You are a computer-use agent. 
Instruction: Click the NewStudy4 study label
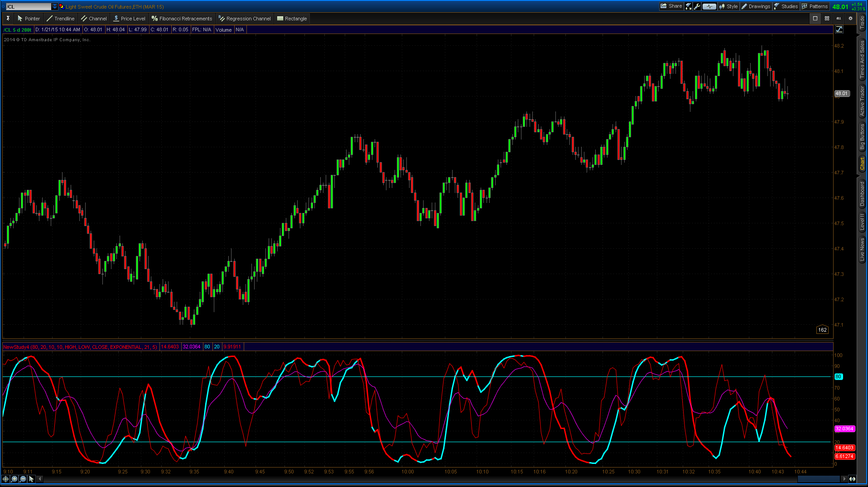click(x=80, y=347)
